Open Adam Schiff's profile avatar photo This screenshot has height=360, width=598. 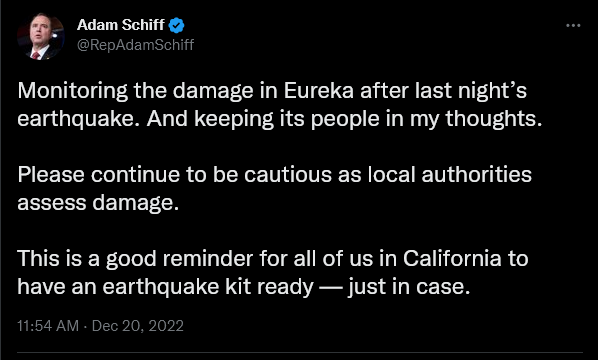pyautogui.click(x=40, y=37)
